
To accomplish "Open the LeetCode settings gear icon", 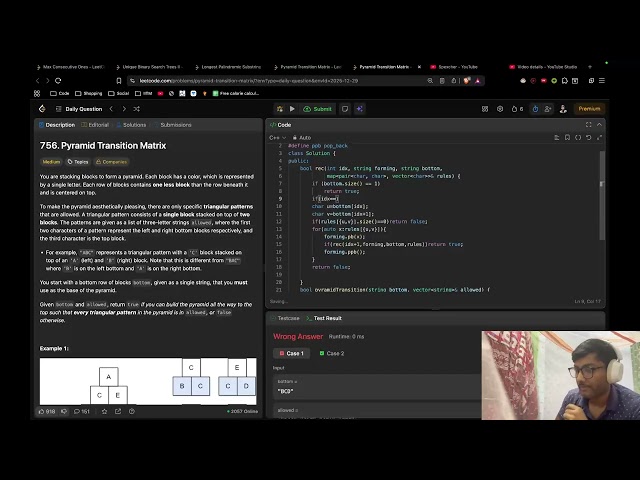I will pos(499,109).
